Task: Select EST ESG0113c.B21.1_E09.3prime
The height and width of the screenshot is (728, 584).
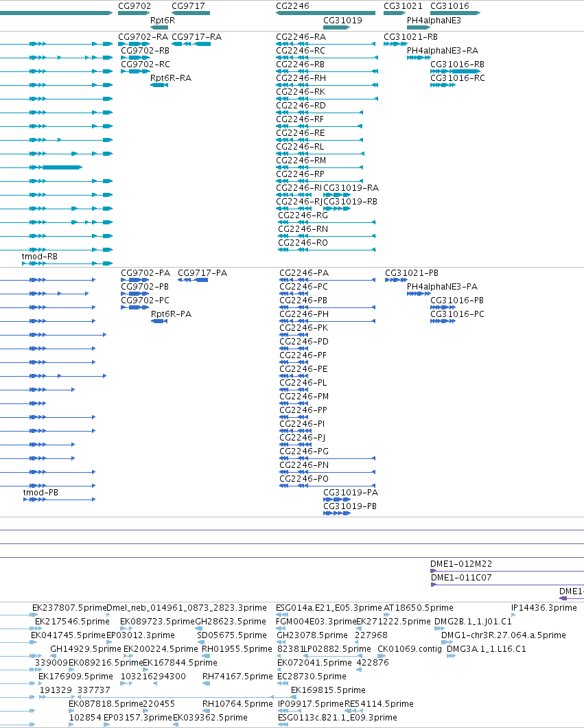Action: 338,717
